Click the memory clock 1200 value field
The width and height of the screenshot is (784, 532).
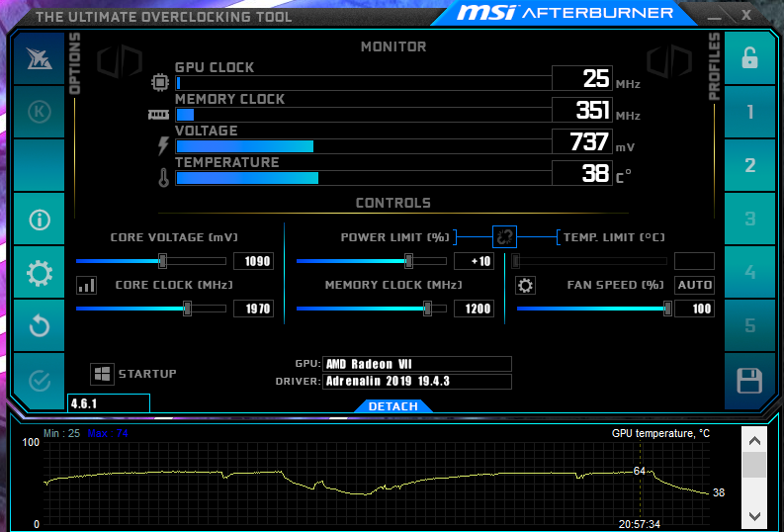pyautogui.click(x=474, y=309)
